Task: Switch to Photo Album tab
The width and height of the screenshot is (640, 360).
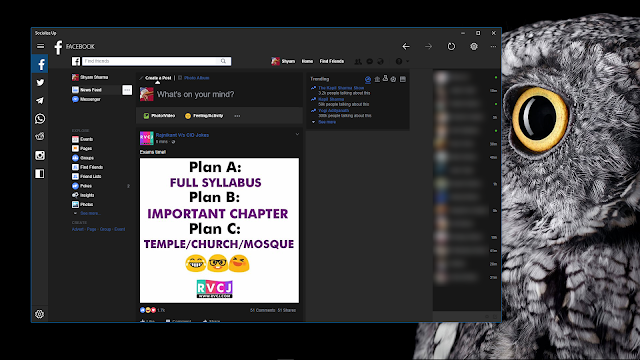Action: tap(196, 78)
